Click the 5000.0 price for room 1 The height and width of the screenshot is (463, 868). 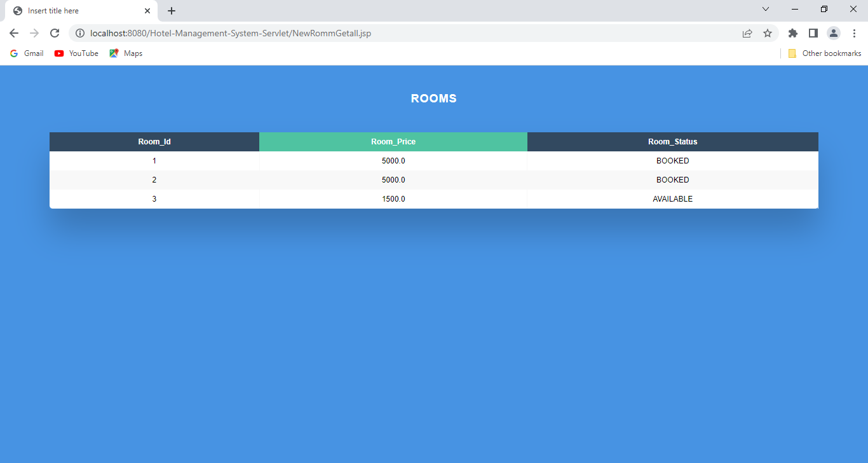393,161
